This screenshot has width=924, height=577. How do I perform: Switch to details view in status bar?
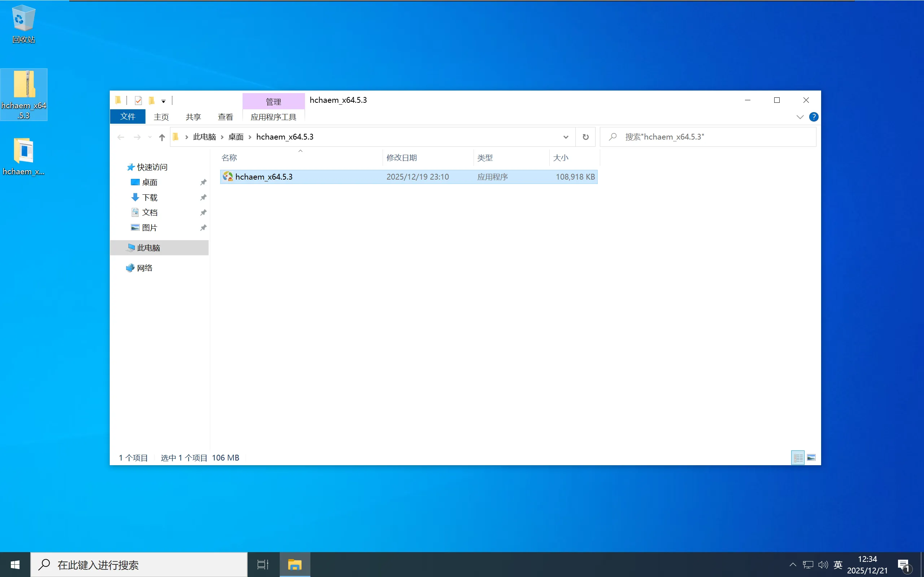click(x=798, y=458)
